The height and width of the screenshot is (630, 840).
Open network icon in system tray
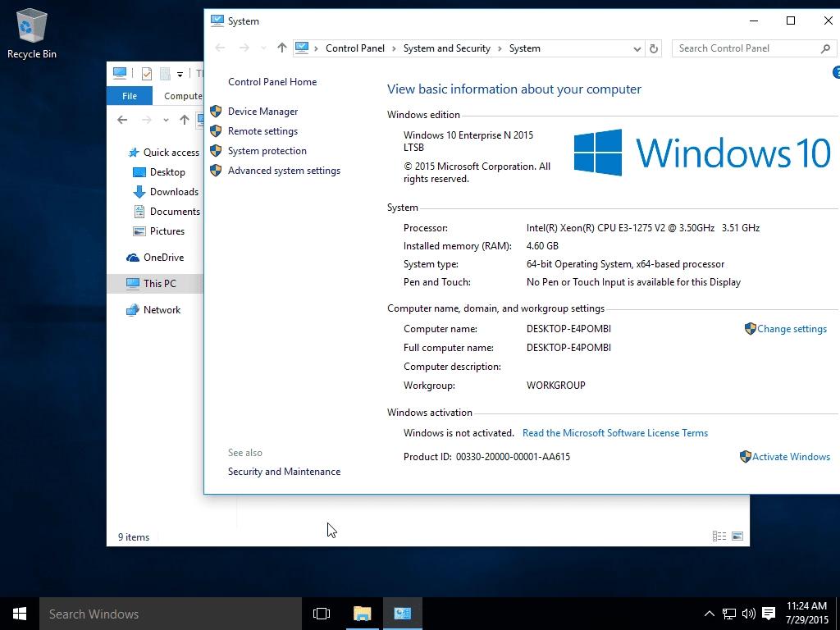729,614
